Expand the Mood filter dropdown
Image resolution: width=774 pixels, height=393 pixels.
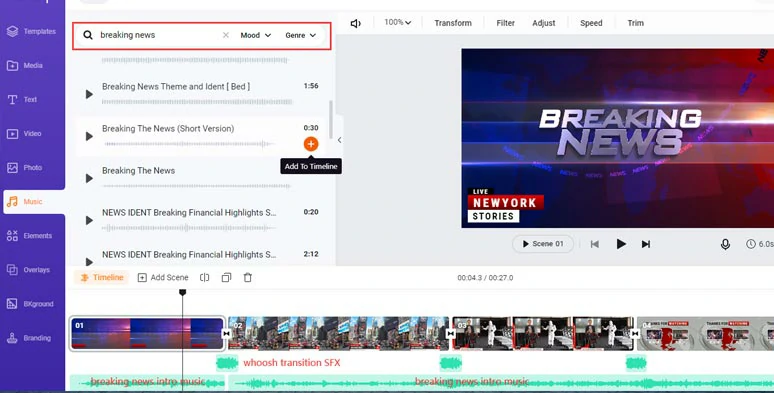tap(256, 35)
